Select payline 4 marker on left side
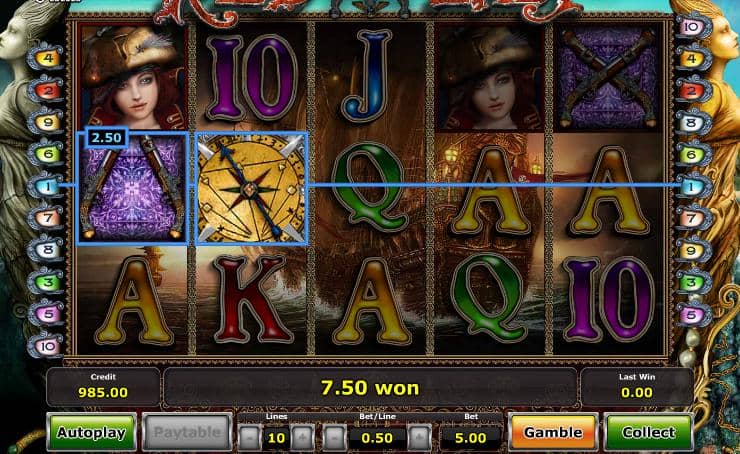This screenshot has height=454, width=740. pos(45,58)
